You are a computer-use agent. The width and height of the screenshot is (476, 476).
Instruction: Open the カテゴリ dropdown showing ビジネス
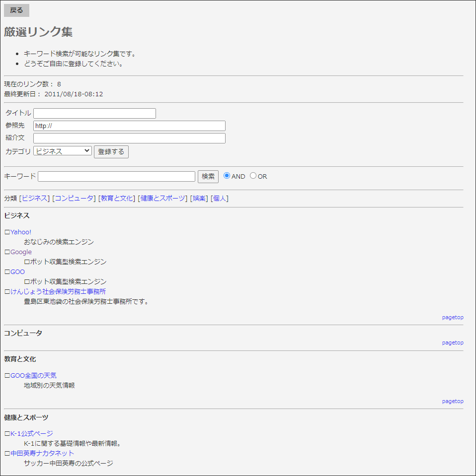click(x=63, y=151)
